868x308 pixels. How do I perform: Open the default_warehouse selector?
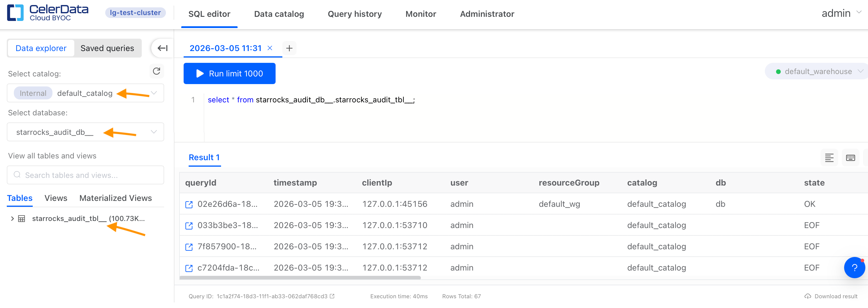pyautogui.click(x=816, y=71)
